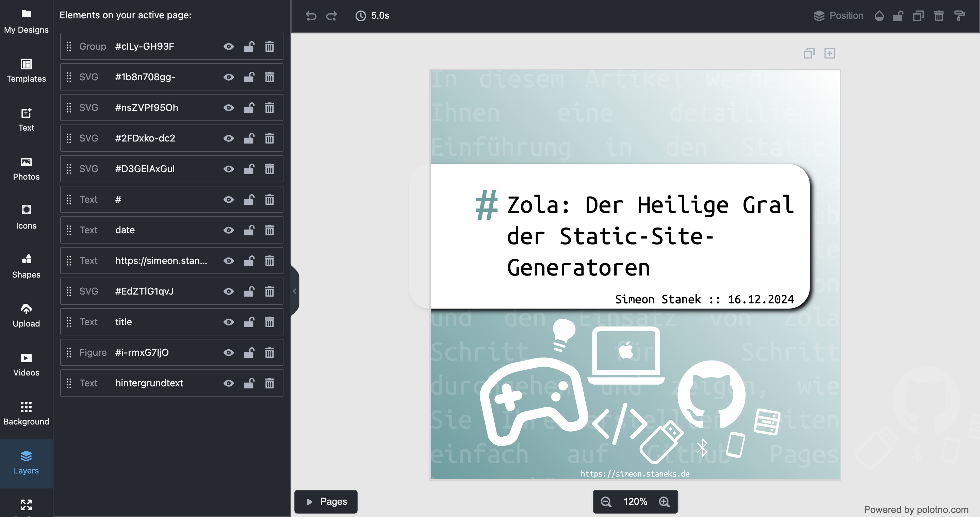
Task: Delete the selected element from the top toolbar
Action: [x=938, y=16]
